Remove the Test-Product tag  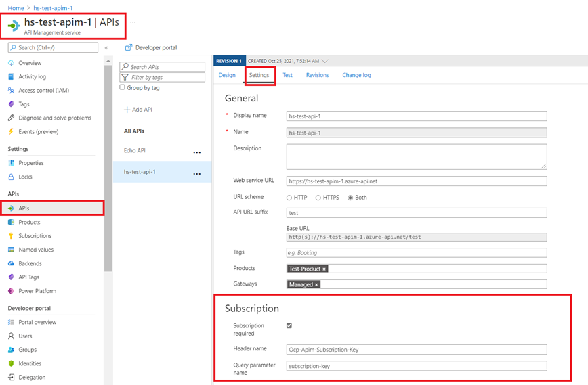click(324, 269)
